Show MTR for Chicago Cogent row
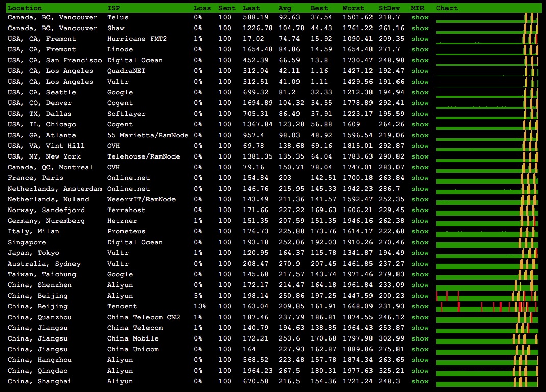 [420, 124]
